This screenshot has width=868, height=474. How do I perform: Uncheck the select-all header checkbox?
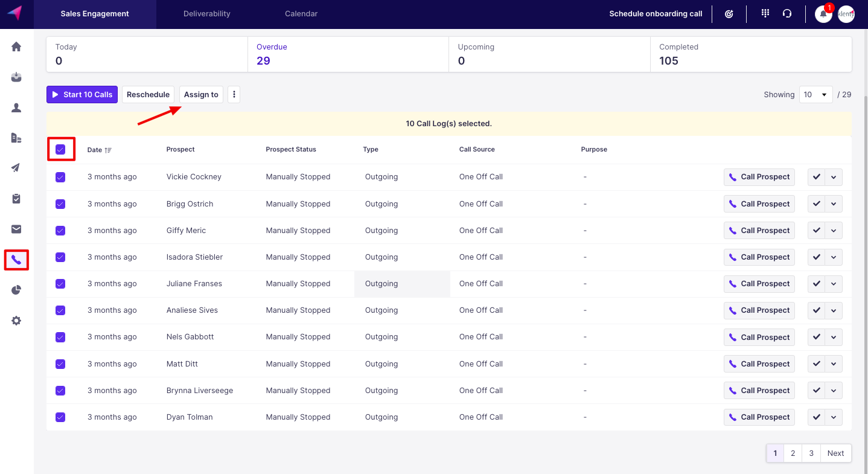[60, 149]
